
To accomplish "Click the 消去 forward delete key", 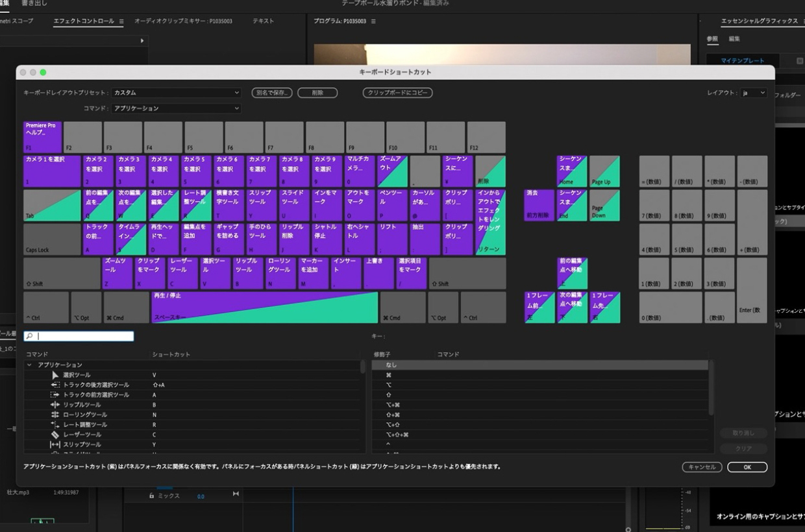I will tap(539, 205).
